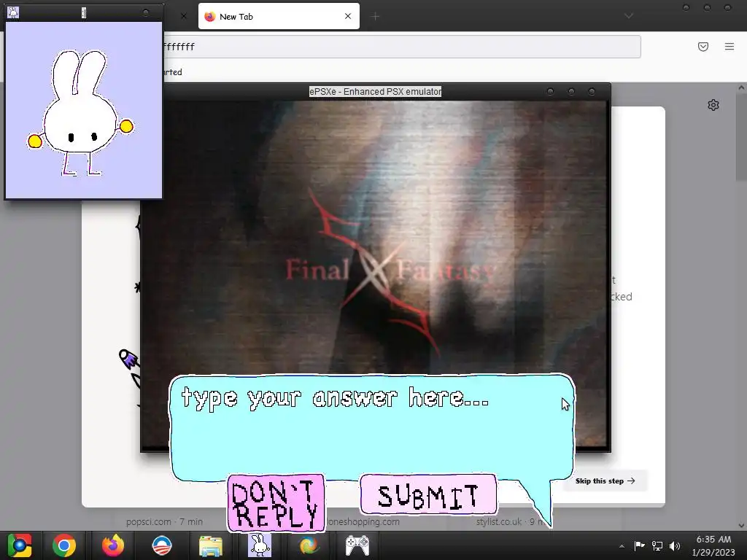Image resolution: width=747 pixels, height=560 pixels.
Task: Click the clock showing 6:35 AM
Action: 713,540
